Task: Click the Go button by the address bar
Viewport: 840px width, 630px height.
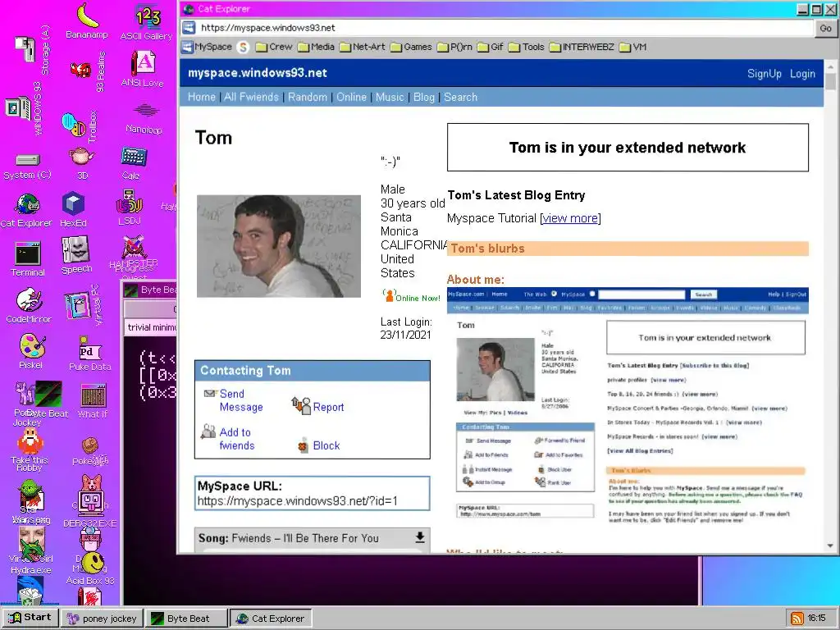Action: tap(825, 29)
